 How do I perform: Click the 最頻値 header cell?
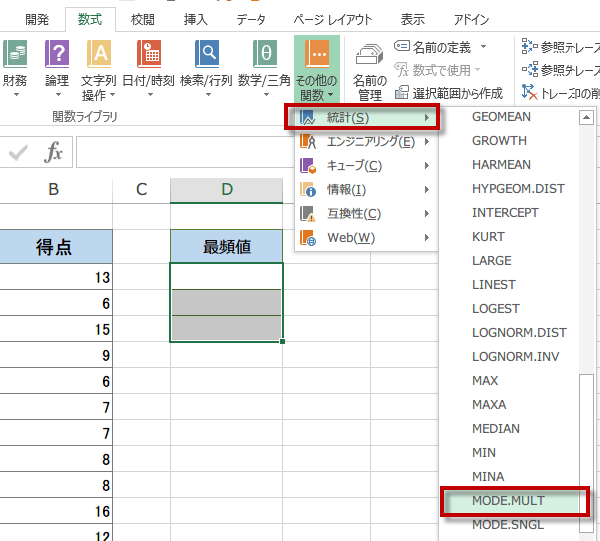[x=227, y=246]
